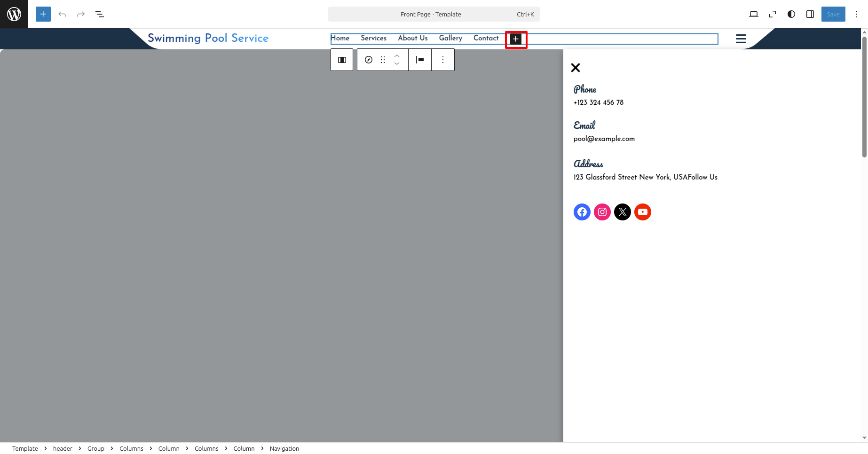868x454 pixels.
Task: Select the parent Column block button
Action: point(342,60)
